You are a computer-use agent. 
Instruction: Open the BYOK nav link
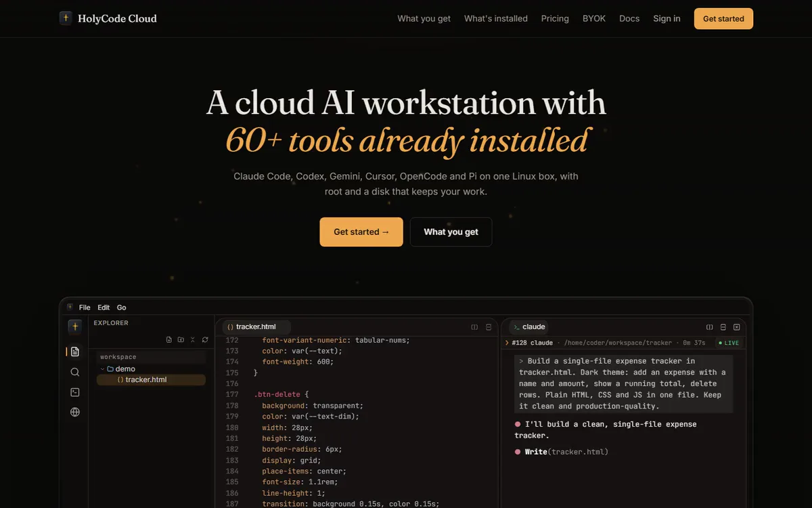[594, 19]
